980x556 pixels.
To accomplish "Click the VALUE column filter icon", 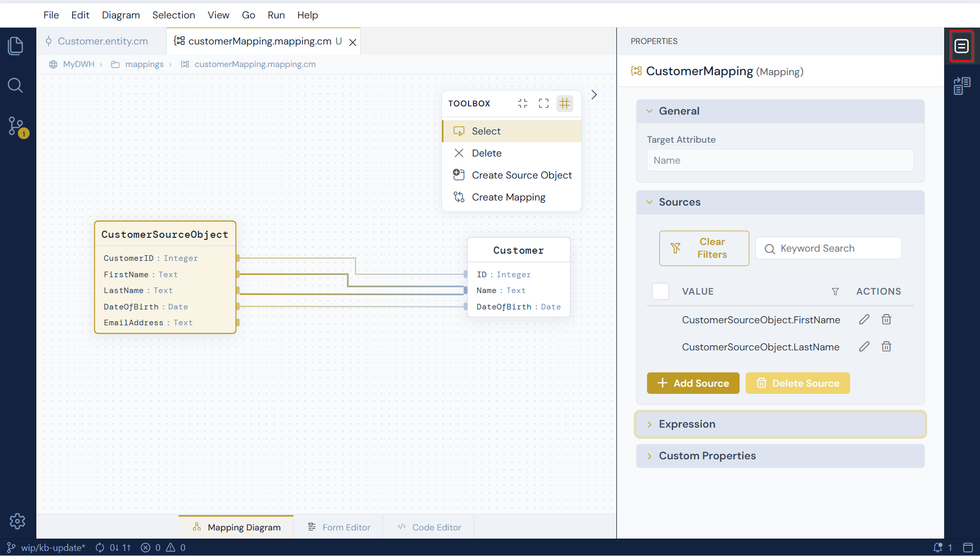I will [835, 292].
